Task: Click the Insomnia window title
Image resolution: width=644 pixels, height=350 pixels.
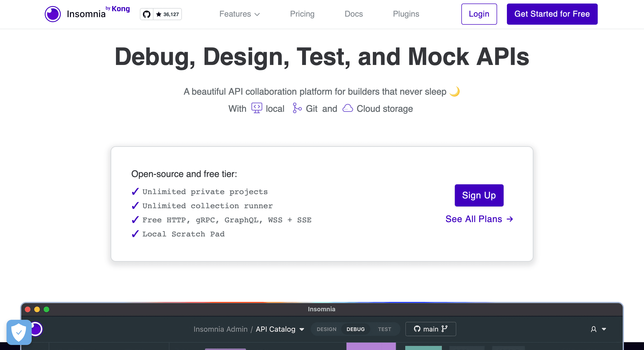Action: click(x=321, y=309)
